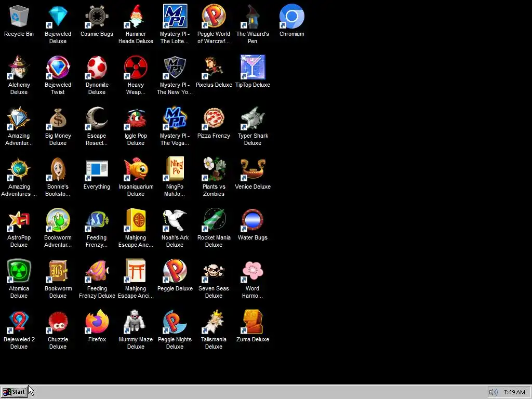This screenshot has width=532, height=399.
Task: Select Noah's Ark Deluxe dove icon
Action: point(175,220)
